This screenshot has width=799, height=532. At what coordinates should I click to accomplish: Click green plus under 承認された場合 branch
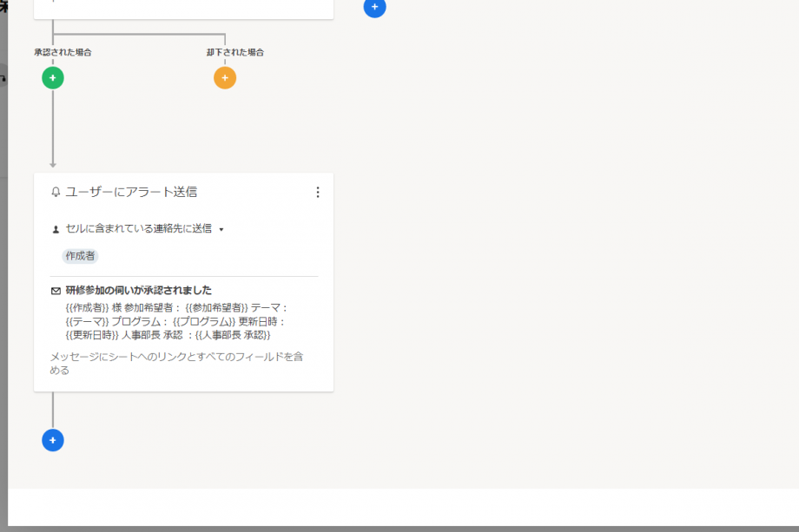(x=52, y=78)
